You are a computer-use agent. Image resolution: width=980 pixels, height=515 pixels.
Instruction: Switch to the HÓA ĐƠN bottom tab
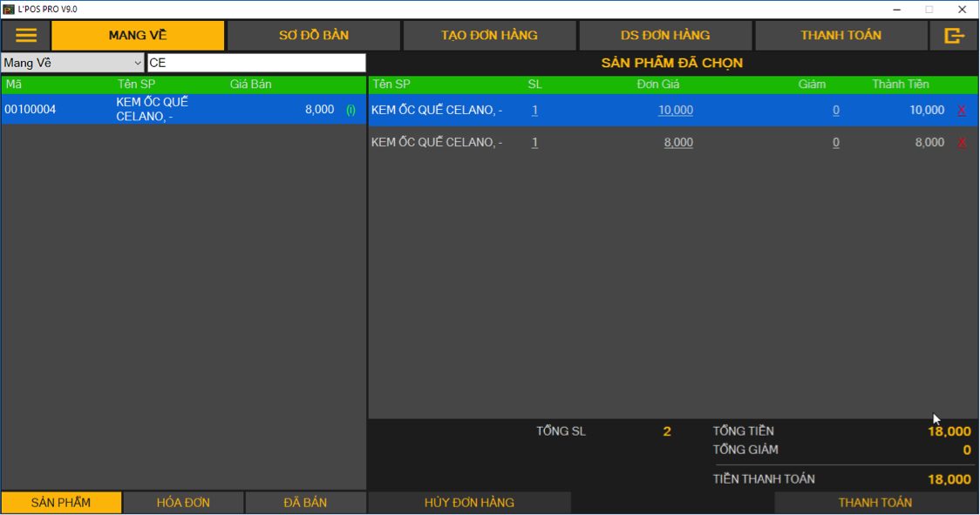click(x=183, y=503)
